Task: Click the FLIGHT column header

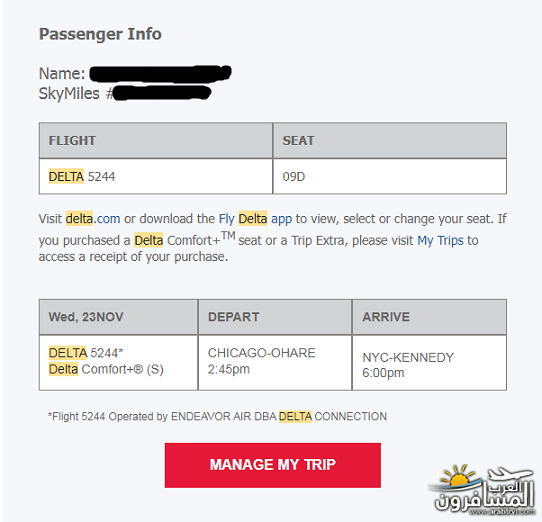Action: click(156, 140)
